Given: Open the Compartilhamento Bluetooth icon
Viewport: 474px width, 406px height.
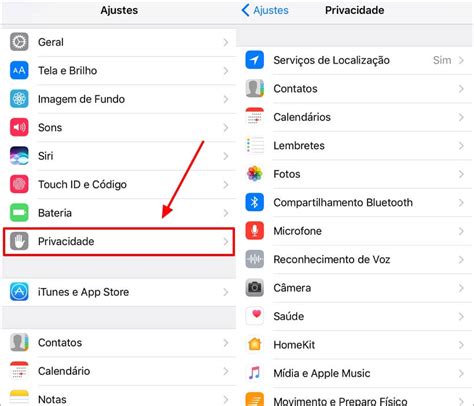Looking at the screenshot, I should [x=255, y=202].
